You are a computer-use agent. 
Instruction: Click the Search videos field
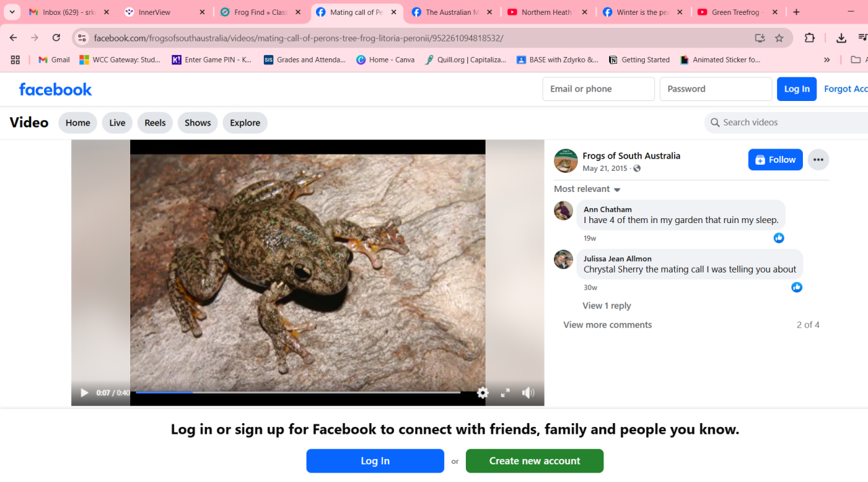point(787,122)
